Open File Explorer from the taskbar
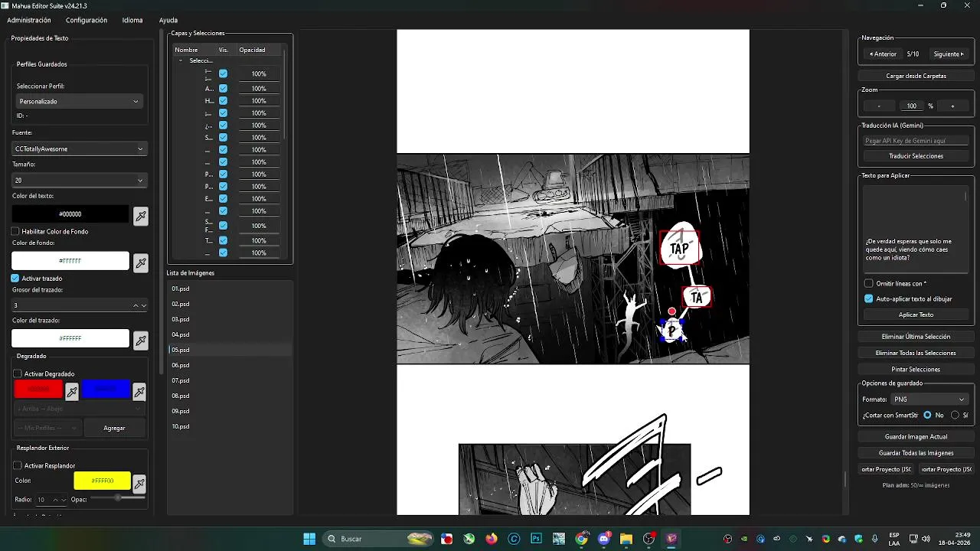Screen dimensions: 980x551 pyautogui.click(x=626, y=539)
